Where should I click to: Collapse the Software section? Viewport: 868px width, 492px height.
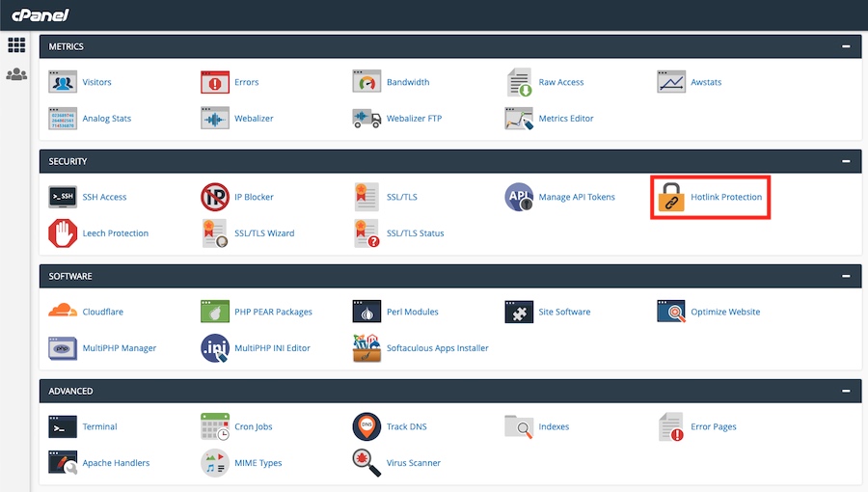tap(846, 276)
